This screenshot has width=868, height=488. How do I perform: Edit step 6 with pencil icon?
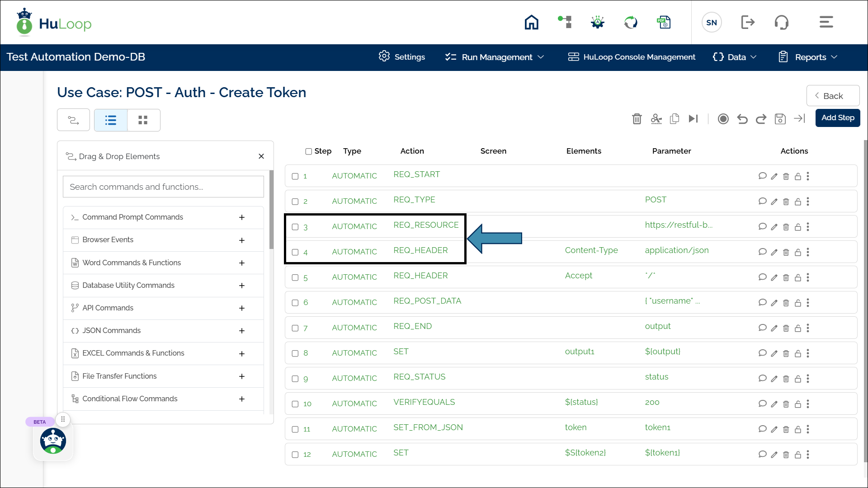pyautogui.click(x=774, y=303)
